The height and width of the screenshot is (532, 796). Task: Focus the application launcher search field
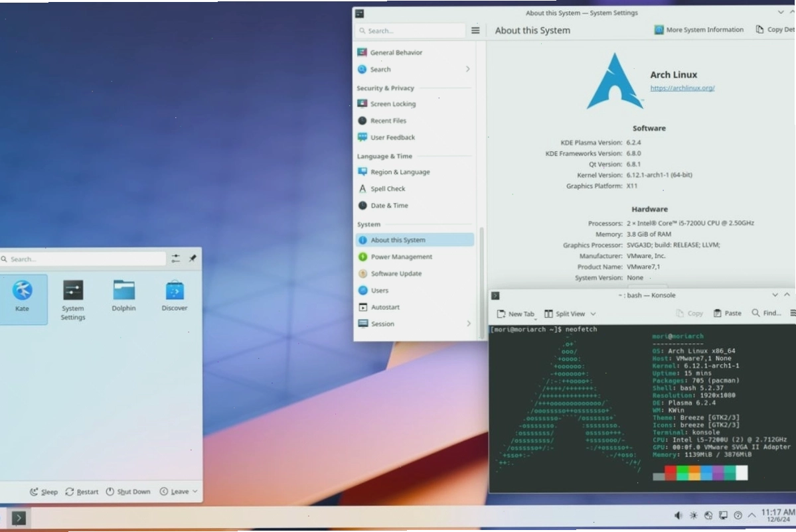point(83,259)
